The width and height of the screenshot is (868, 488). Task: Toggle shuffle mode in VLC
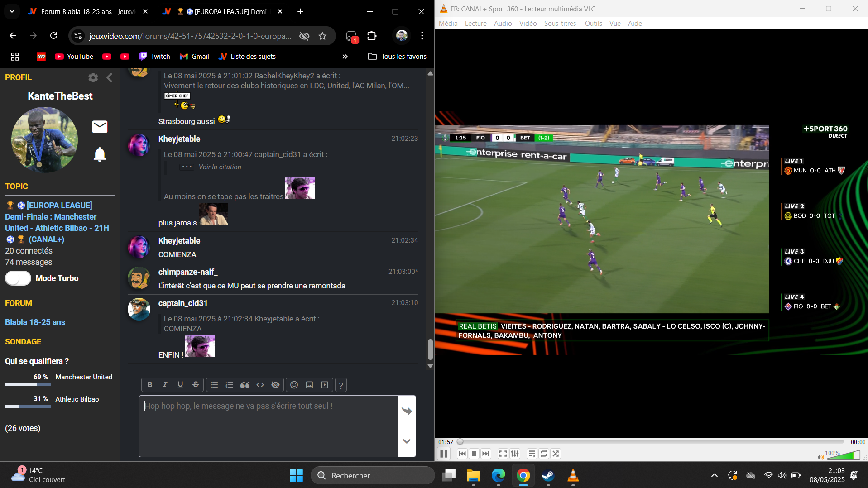[556, 454]
